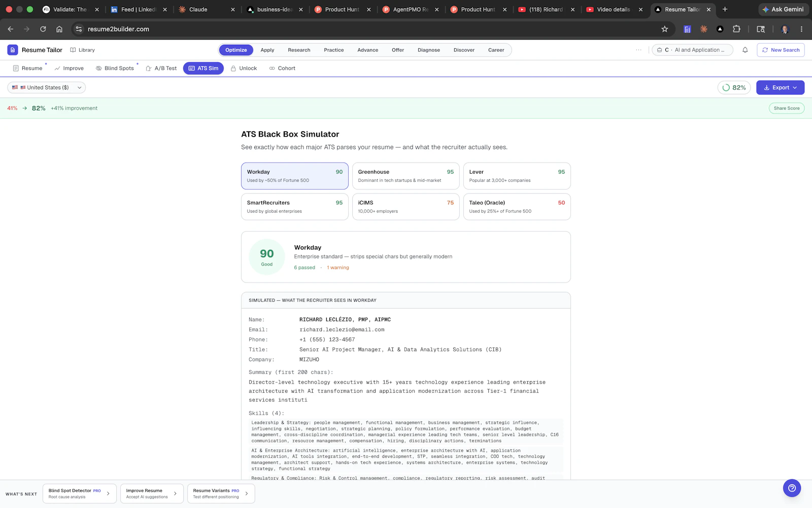Image resolution: width=812 pixels, height=508 pixels.
Task: Select the Optimize tab
Action: [236, 50]
